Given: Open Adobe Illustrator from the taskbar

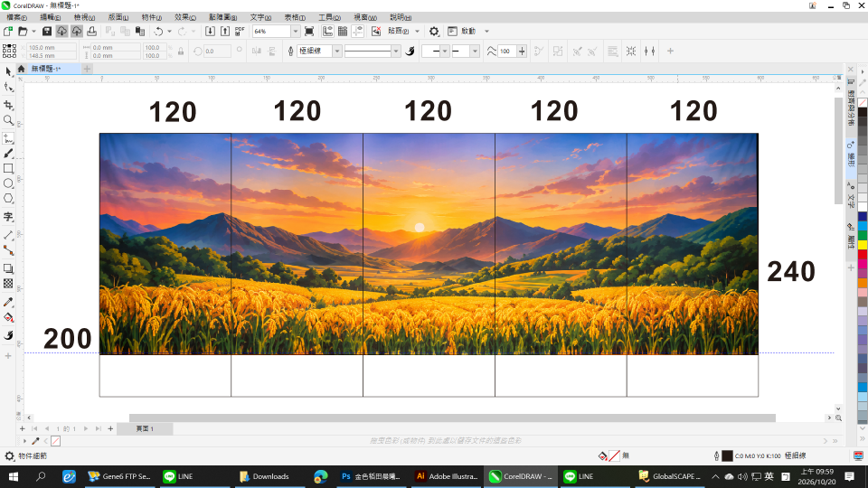Looking at the screenshot, I should (447, 476).
